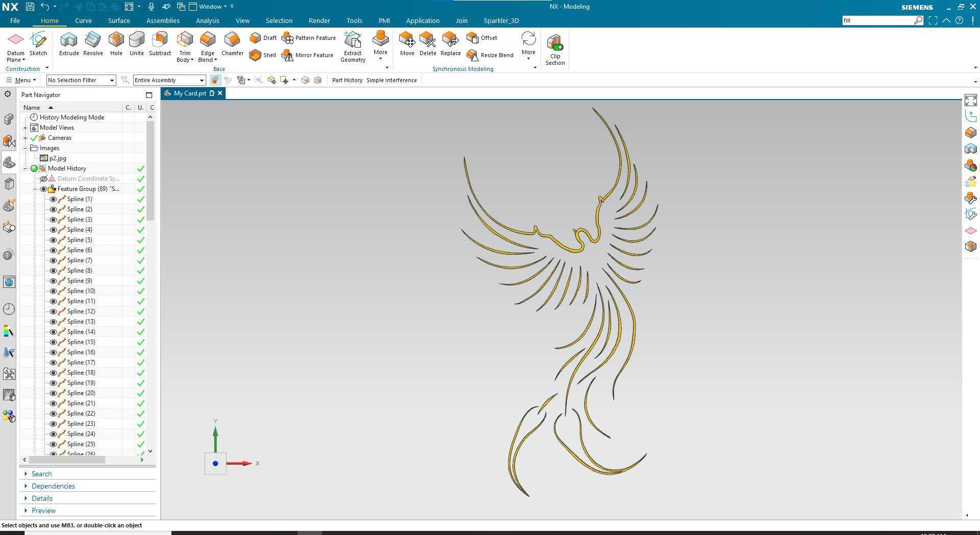This screenshot has height=535, width=980.
Task: Click Extract Geometry
Action: [x=353, y=47]
